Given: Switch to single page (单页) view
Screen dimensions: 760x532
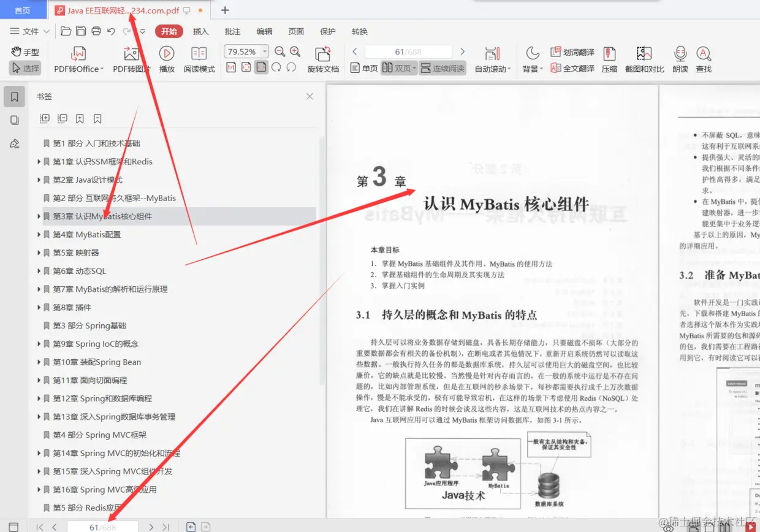Looking at the screenshot, I should pos(364,68).
